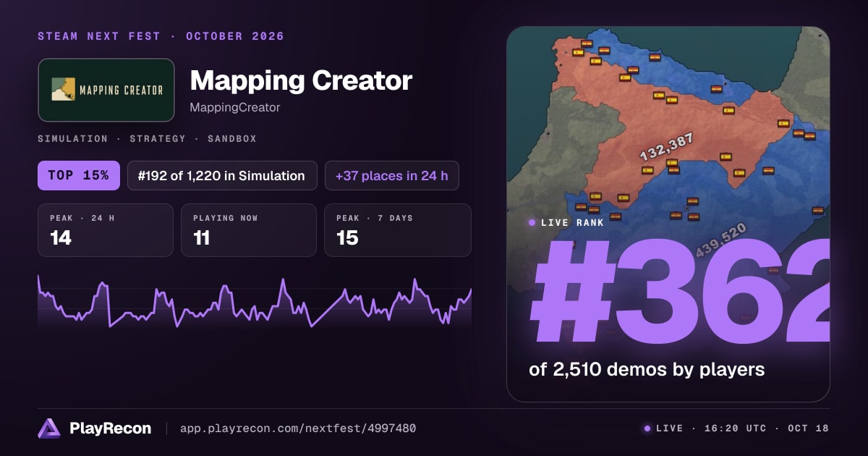Select the #192 of 1,220 in Simulation pill

click(222, 175)
